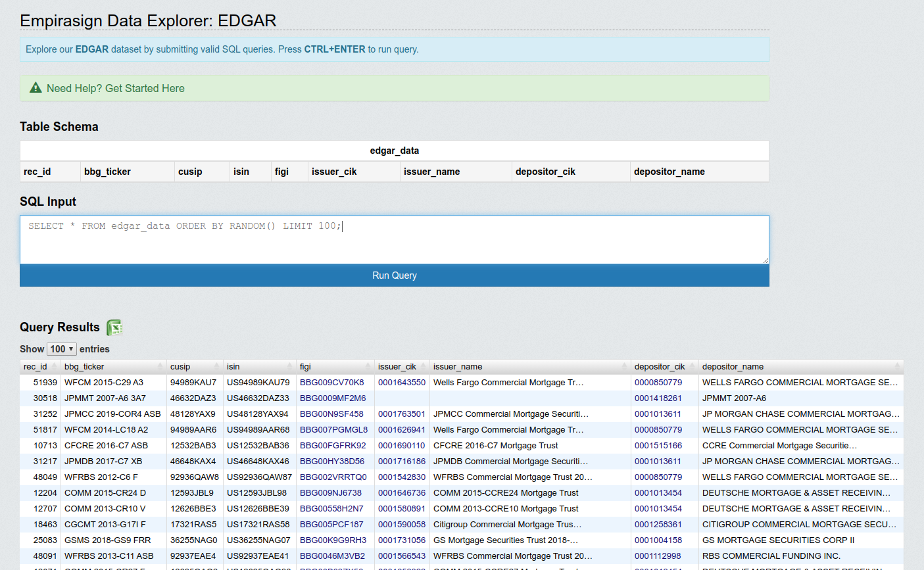Image resolution: width=924 pixels, height=570 pixels.
Task: Sort results by rec_id column arrow
Action: pos(55,367)
